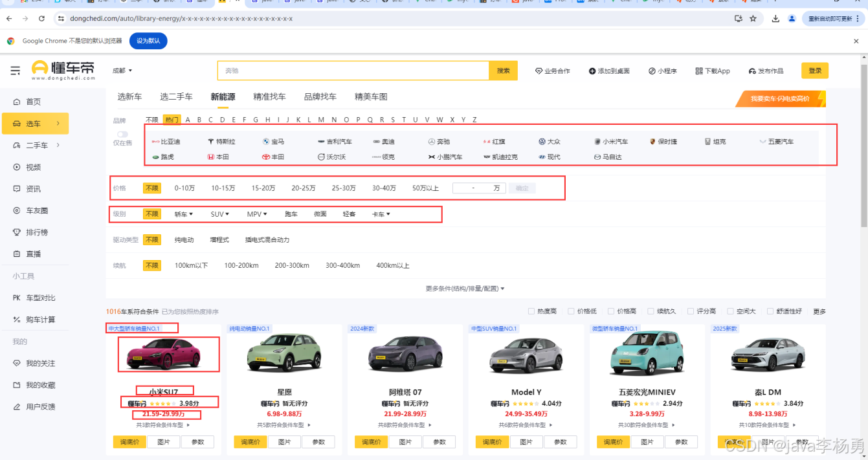Expand the 轿车 level dropdown
The width and height of the screenshot is (868, 460).
coord(184,214)
